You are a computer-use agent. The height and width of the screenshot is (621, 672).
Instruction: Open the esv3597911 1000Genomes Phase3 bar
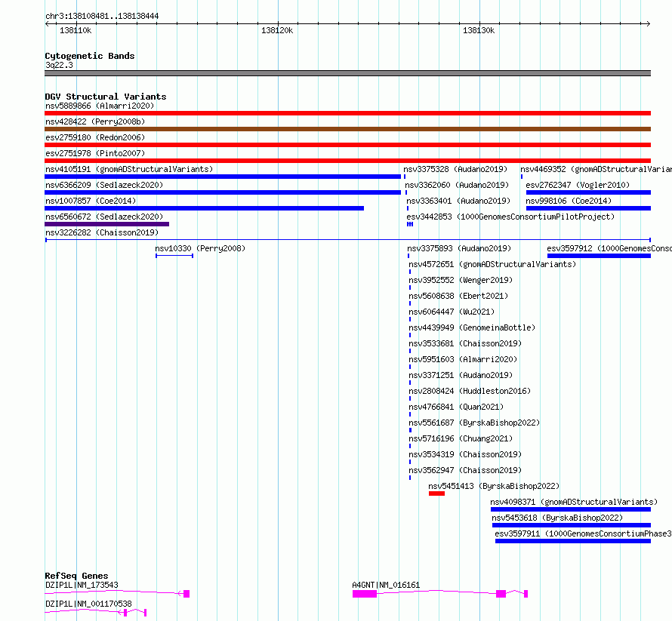573,541
